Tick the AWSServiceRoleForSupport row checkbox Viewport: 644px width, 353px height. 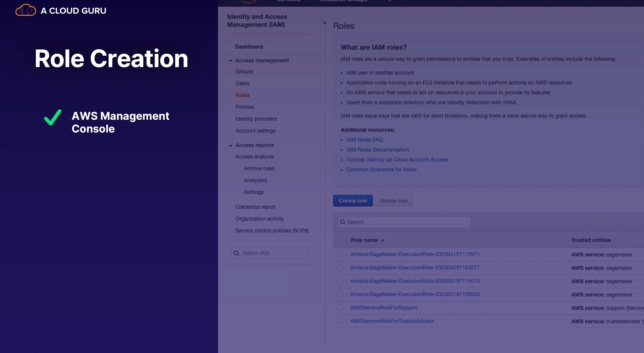(340, 308)
